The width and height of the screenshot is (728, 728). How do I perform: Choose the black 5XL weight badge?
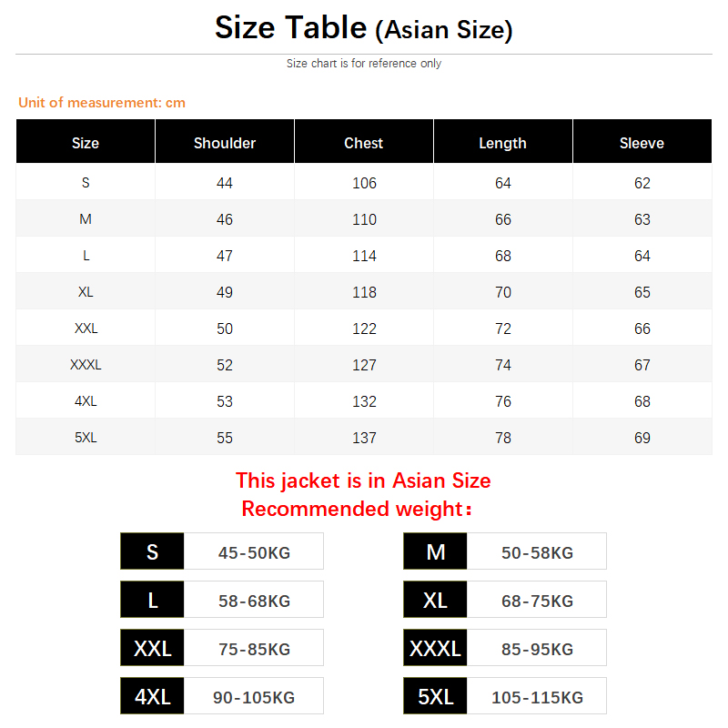(x=435, y=696)
